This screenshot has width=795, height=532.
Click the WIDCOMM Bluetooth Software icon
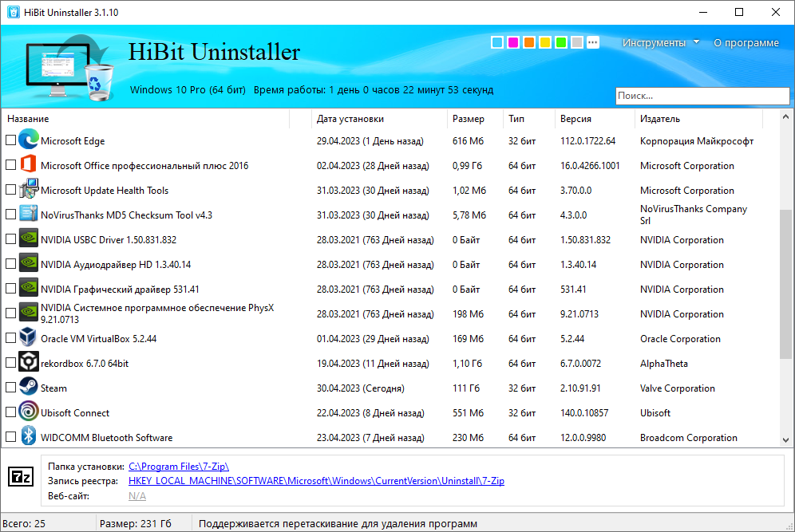pos(28,437)
